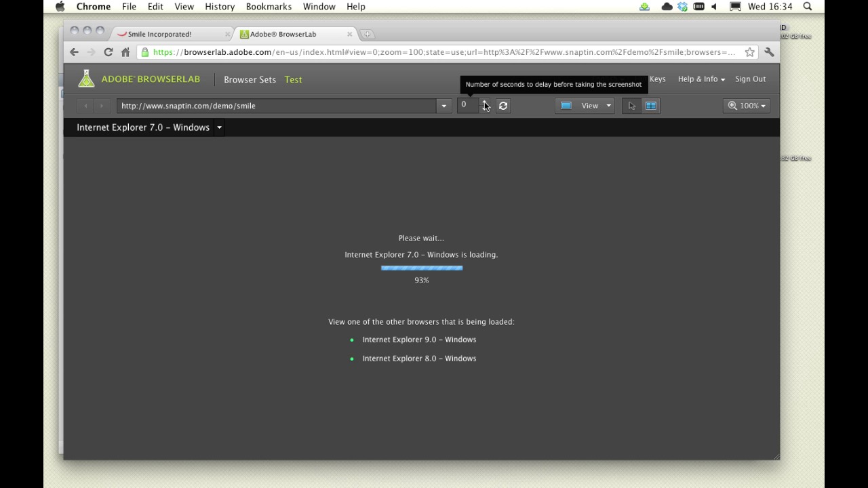
Task: Open the Edit menu
Action: coord(155,6)
